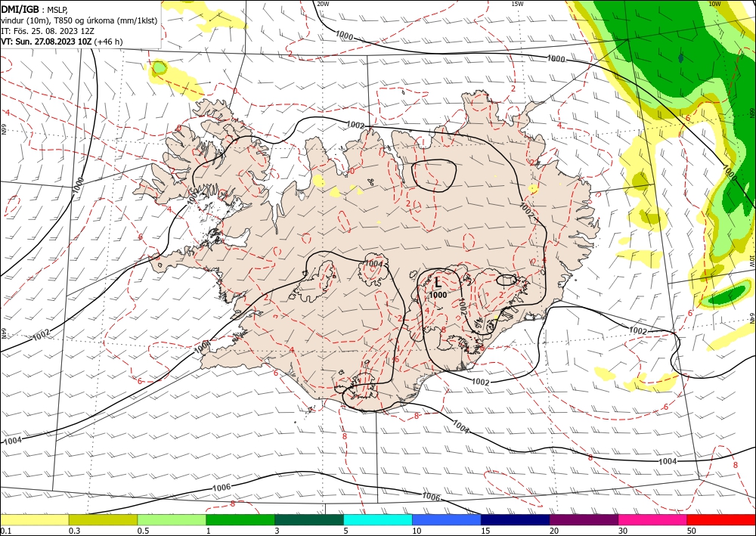The width and height of the screenshot is (756, 536).
Task: Select the magenta 30–50 mm legend swatch
Action: click(x=653, y=519)
